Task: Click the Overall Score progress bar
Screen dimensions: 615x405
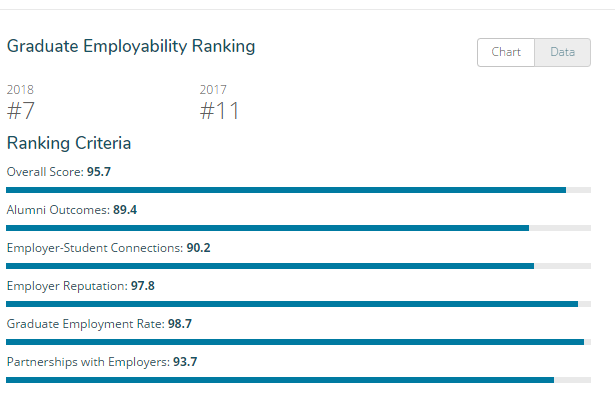Action: click(x=298, y=189)
